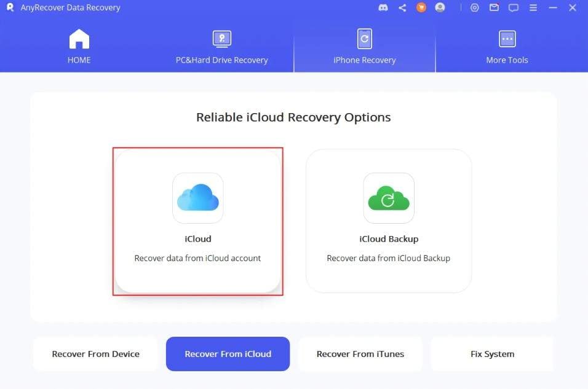Select the iPhone Recovery tab

pyautogui.click(x=365, y=47)
